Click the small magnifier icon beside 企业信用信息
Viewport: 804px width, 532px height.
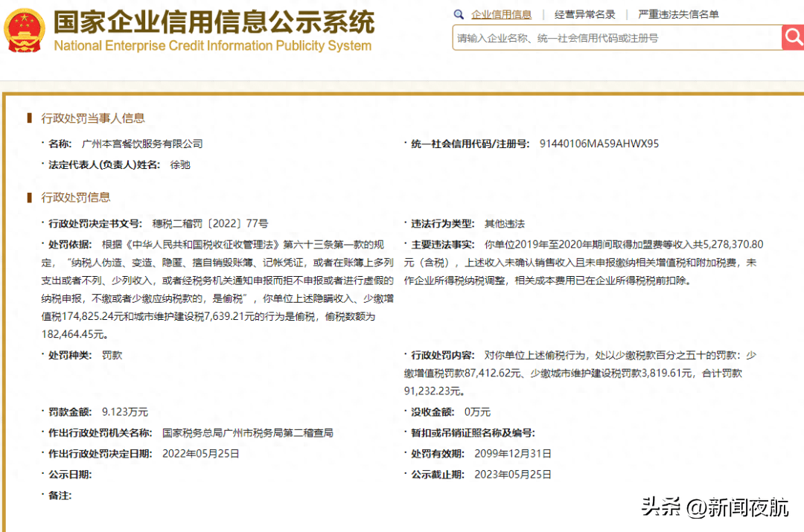[x=460, y=14]
